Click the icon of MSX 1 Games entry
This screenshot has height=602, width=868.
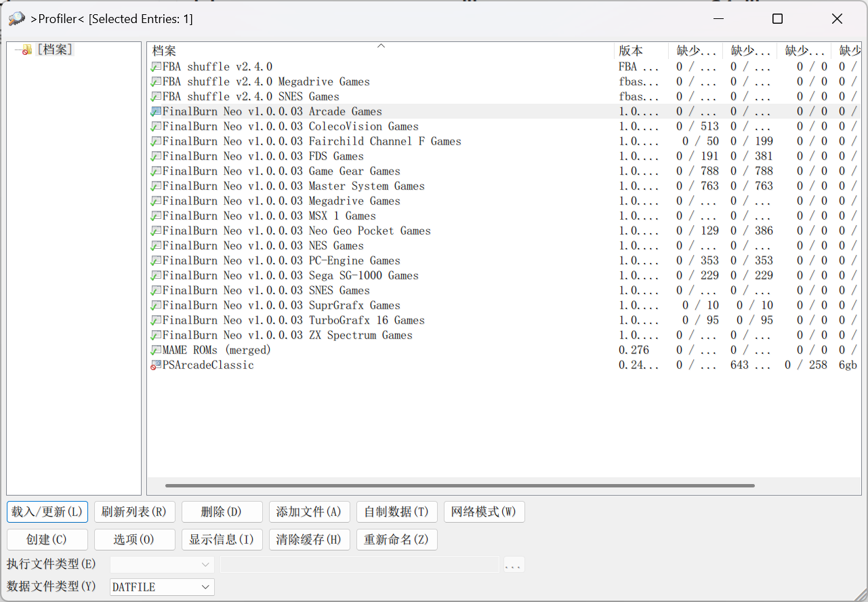pos(157,216)
